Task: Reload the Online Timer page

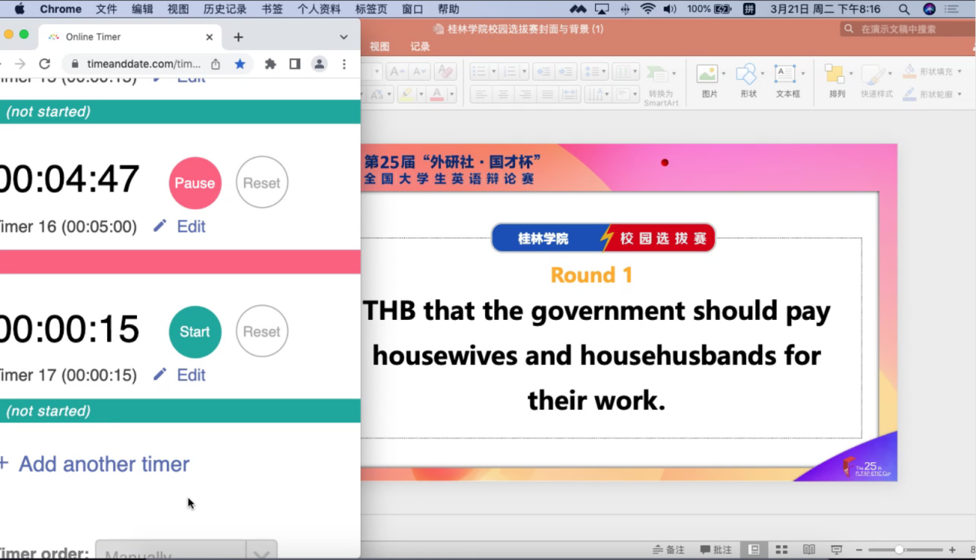Action: 45,64
